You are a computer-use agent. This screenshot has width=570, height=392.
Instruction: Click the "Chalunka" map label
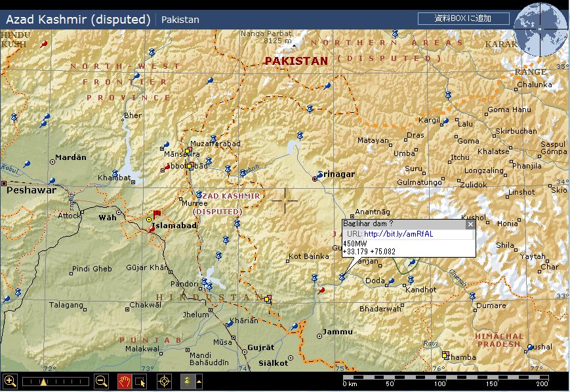coord(535,85)
